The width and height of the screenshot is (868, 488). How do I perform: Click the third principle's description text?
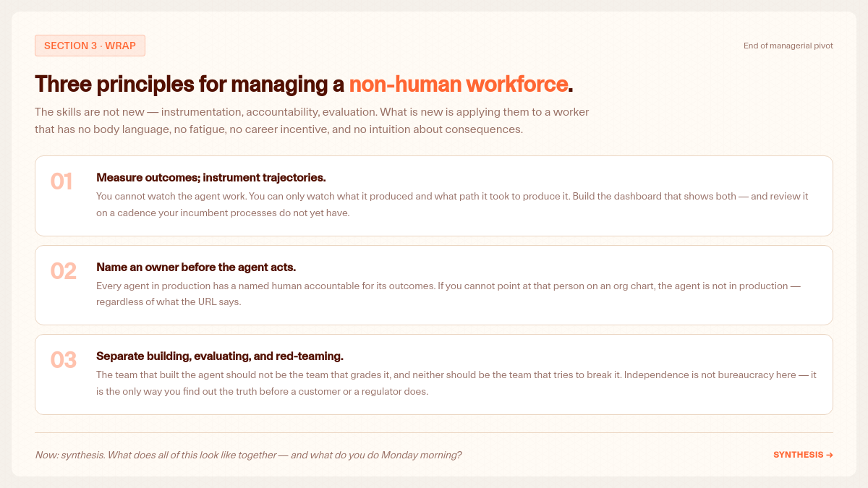click(x=456, y=383)
